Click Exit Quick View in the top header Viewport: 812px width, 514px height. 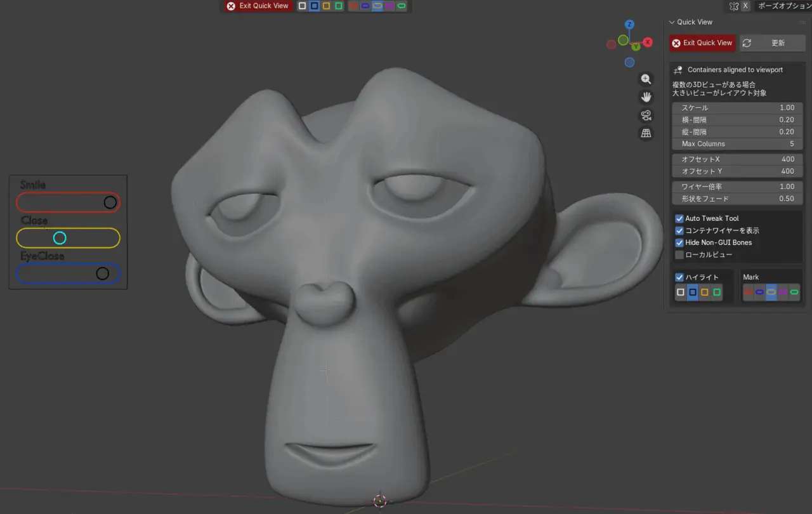[258, 6]
